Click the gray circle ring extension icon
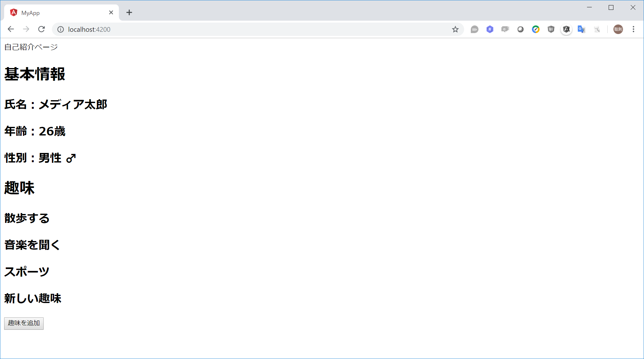644x359 pixels. 520,29
